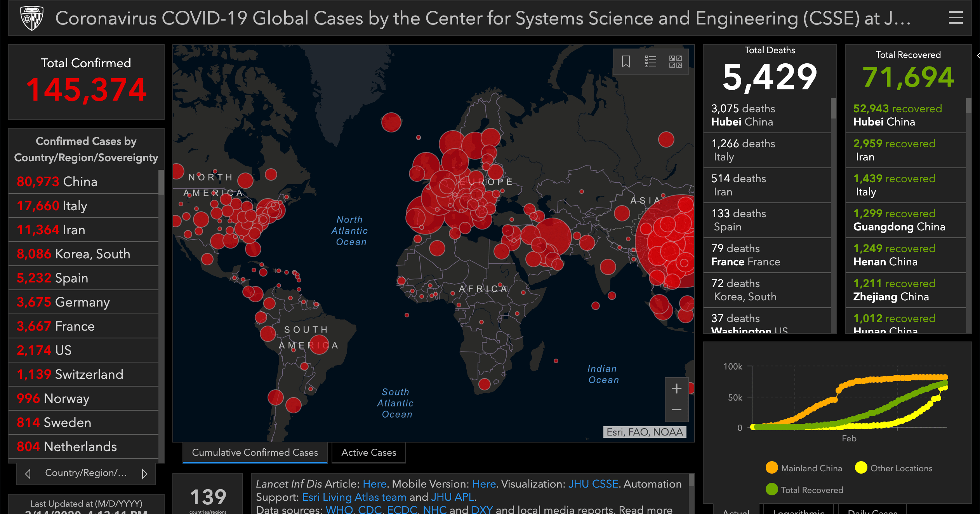The height and width of the screenshot is (514, 980).
Task: Click the Country/Region list selector label
Action: click(x=86, y=473)
